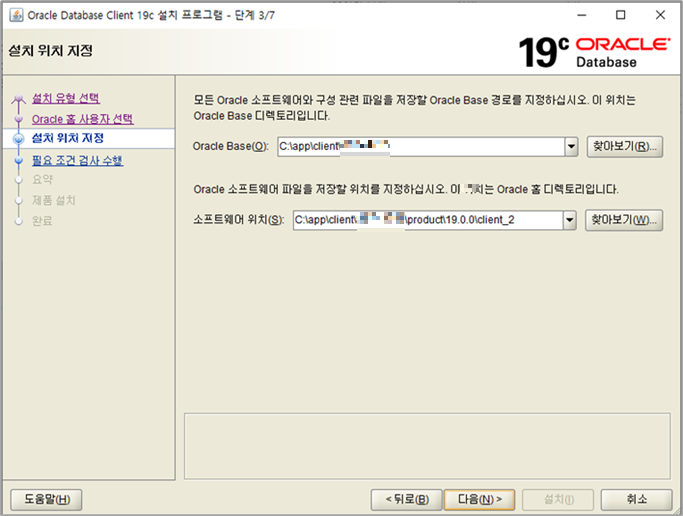Image resolution: width=683 pixels, height=516 pixels.
Task: Maximize the installer window
Action: point(621,15)
